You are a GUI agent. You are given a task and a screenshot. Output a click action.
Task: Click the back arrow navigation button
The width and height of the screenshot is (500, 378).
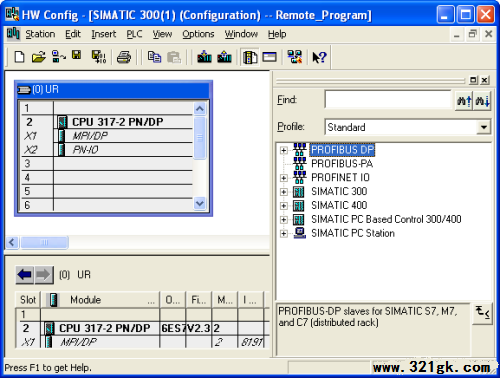(x=25, y=275)
